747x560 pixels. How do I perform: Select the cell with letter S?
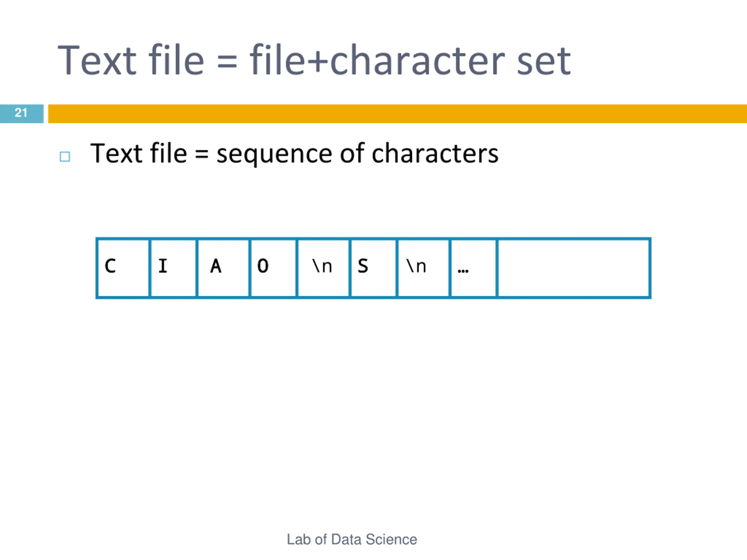(373, 268)
